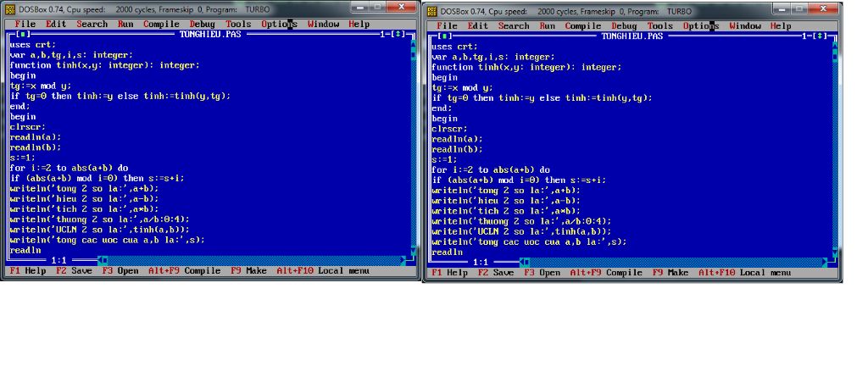Image resolution: width=868 pixels, height=377 pixels.
Task: Open Compile menu in left DOSBox window
Action: point(161,24)
